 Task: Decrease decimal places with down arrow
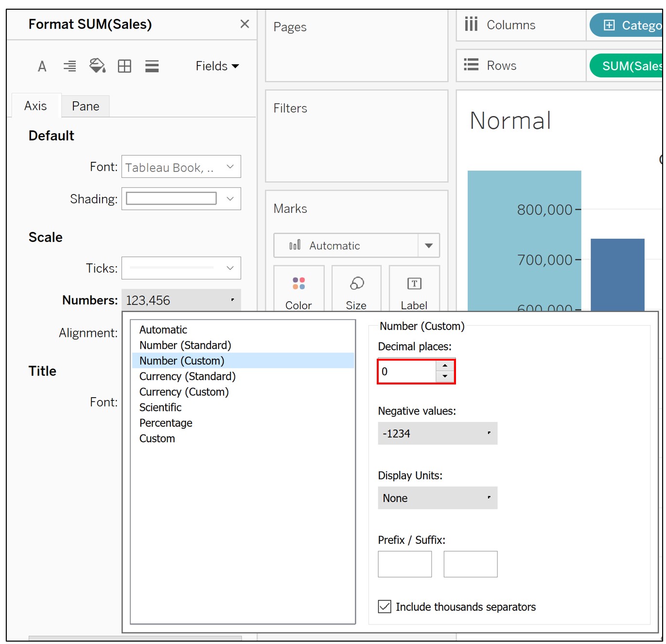pyautogui.click(x=445, y=377)
